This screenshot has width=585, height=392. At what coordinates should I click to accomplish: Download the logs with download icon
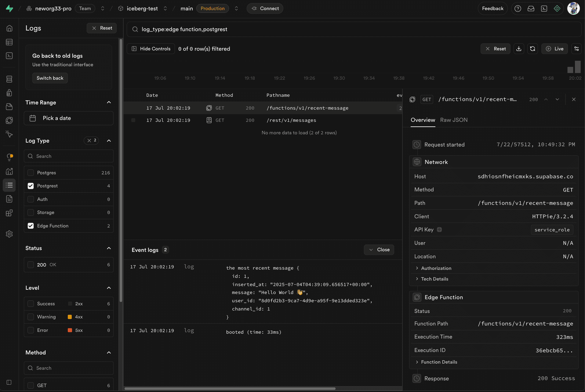click(519, 49)
